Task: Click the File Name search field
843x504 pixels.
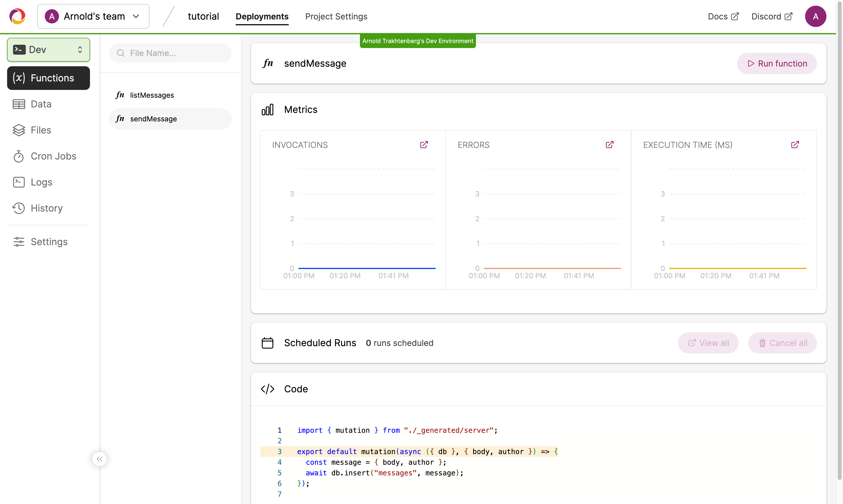Action: click(170, 53)
